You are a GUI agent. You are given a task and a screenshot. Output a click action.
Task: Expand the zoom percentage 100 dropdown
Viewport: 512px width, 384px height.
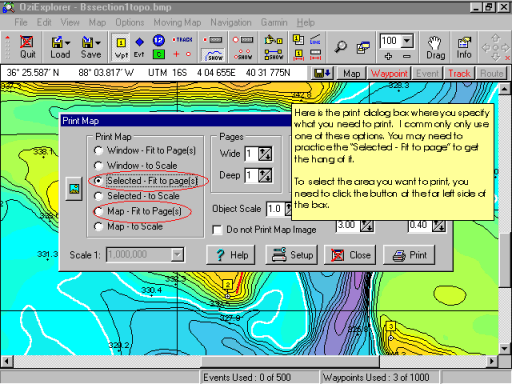pos(407,41)
